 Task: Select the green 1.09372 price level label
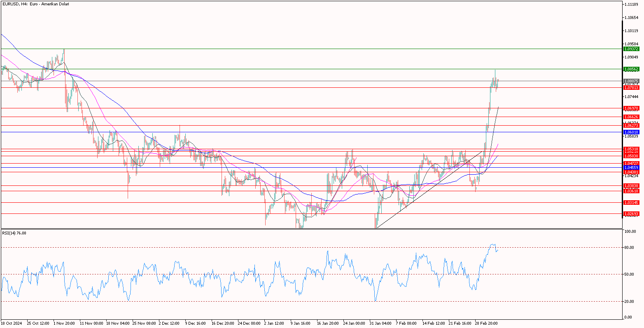631,49
